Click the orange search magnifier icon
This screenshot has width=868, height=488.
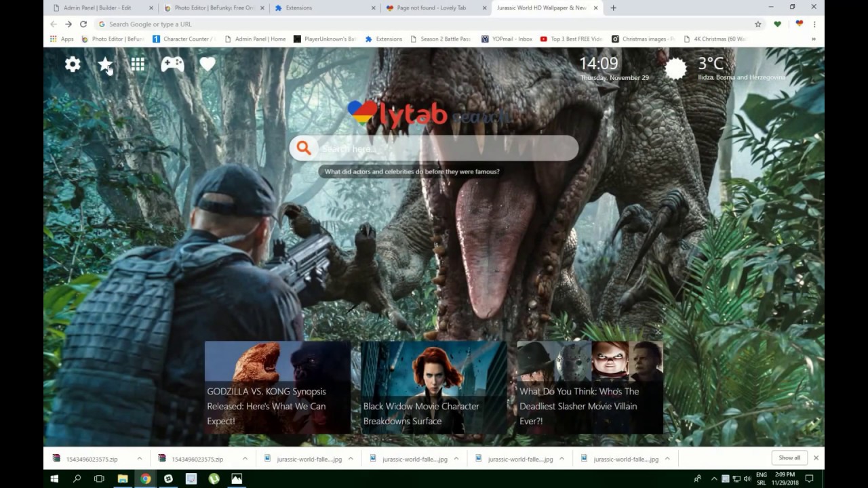click(303, 148)
